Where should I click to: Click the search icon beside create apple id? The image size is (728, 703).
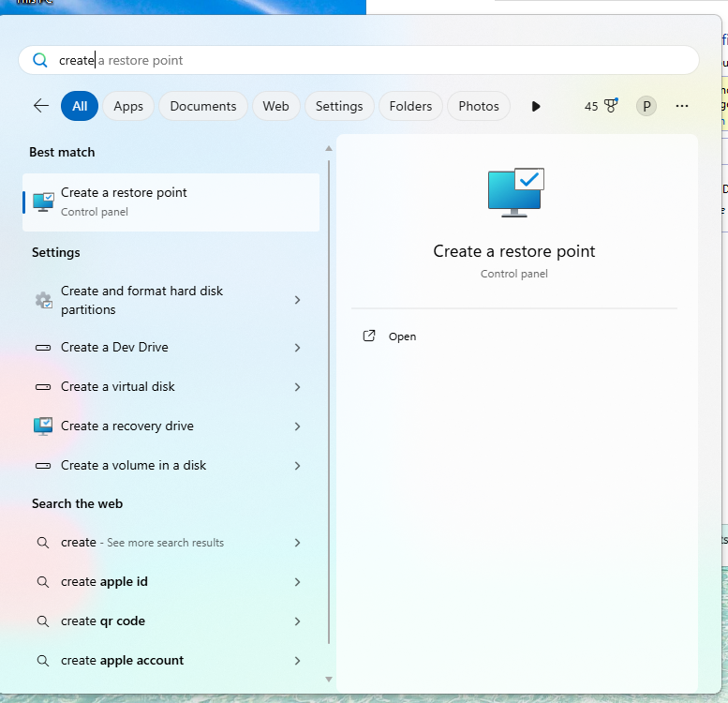43,582
